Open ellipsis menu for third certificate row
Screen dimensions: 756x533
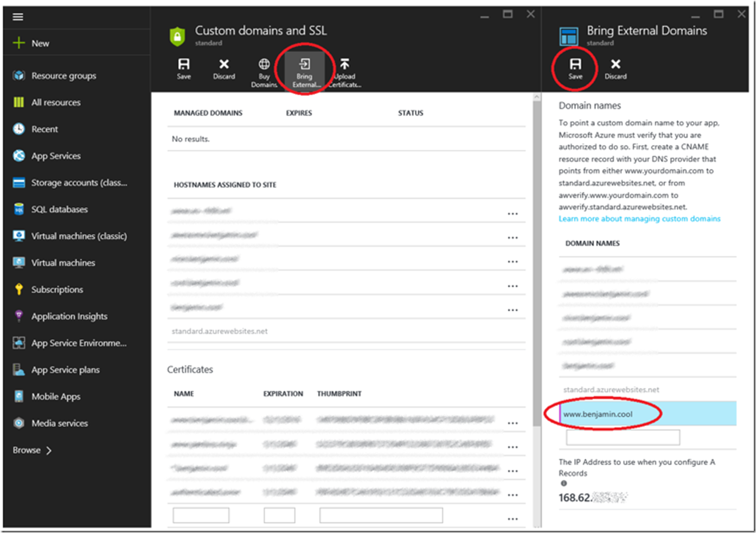click(x=512, y=471)
